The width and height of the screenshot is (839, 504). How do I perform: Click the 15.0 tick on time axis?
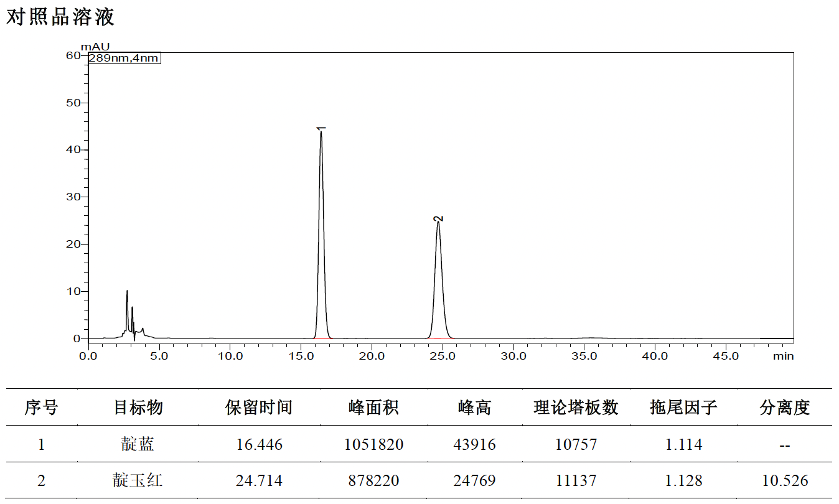[x=301, y=356]
